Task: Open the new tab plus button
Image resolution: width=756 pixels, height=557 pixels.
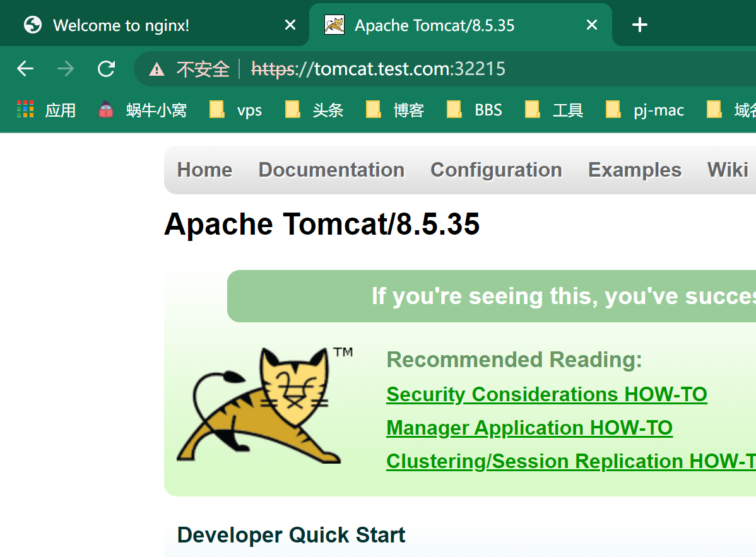Action: (639, 25)
